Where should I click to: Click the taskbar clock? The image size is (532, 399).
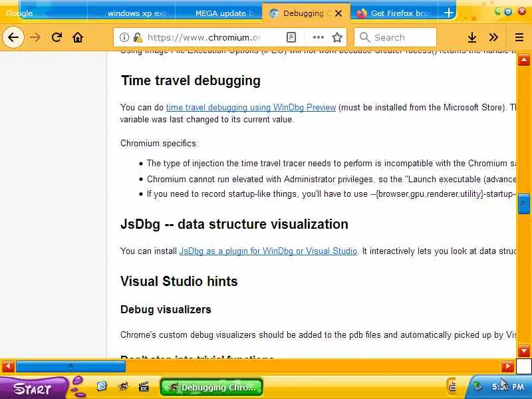tap(508, 386)
